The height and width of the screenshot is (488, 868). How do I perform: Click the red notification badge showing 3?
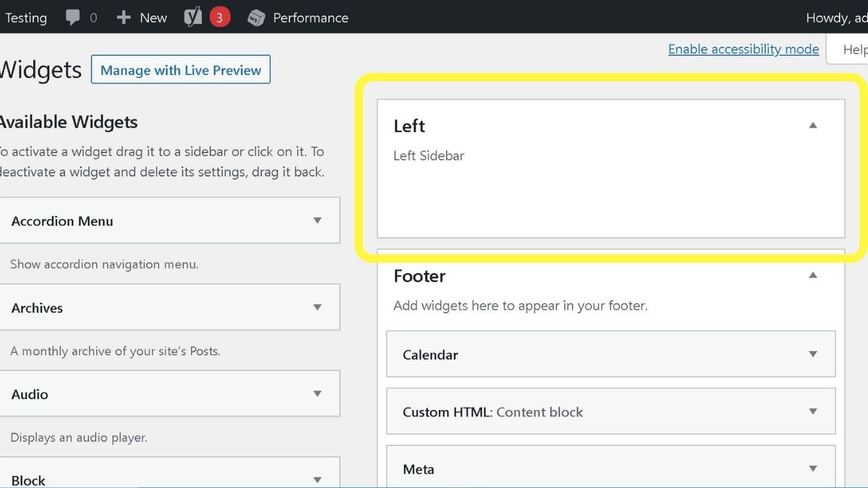(x=219, y=18)
